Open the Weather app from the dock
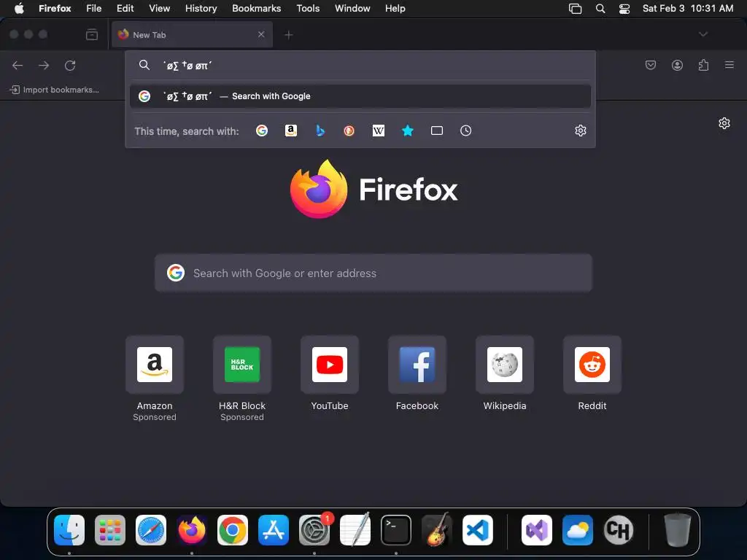Screen dimensions: 747x560 coord(578,530)
